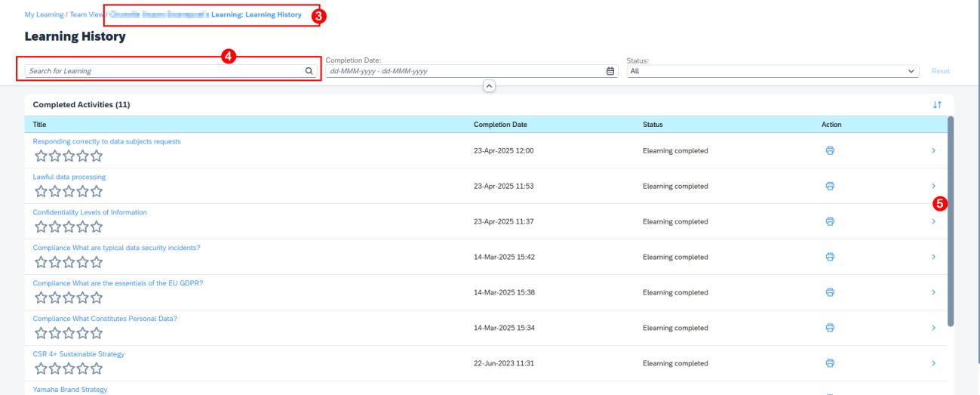This screenshot has width=980, height=395.
Task: Click the Title column header
Action: [39, 124]
